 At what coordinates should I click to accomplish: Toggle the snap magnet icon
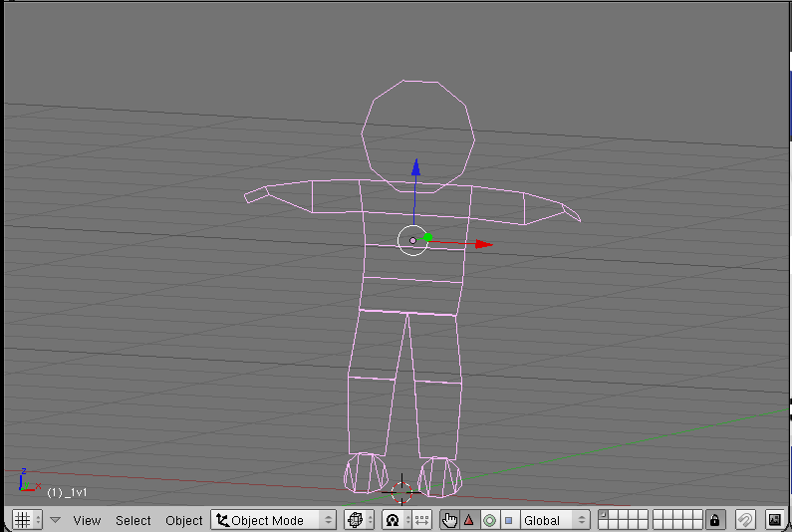tap(745, 520)
